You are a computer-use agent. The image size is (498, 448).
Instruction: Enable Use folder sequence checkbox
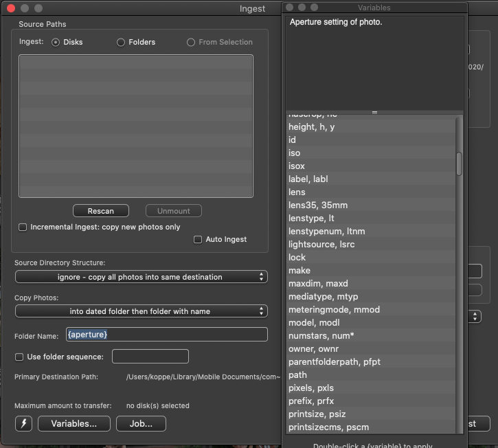pyautogui.click(x=19, y=357)
